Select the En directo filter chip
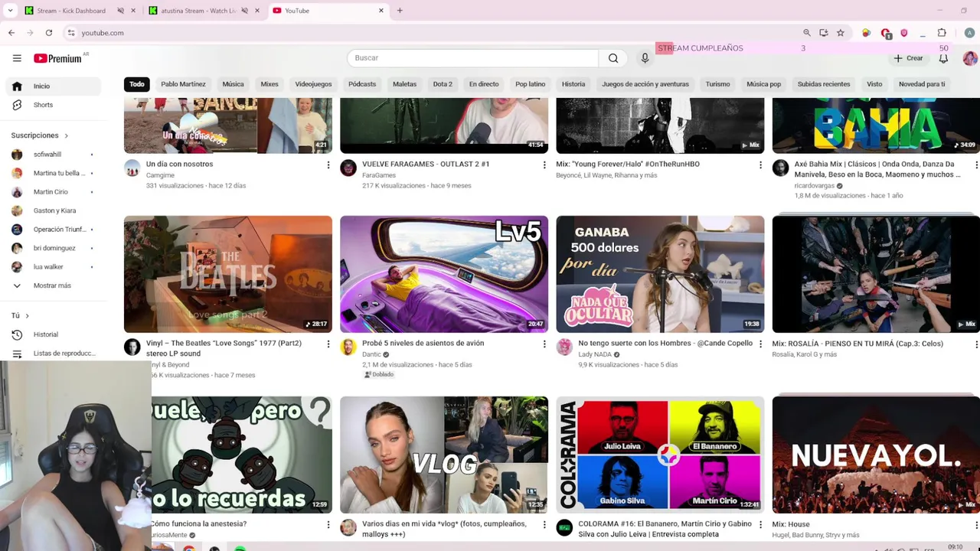The height and width of the screenshot is (551, 980). [484, 84]
